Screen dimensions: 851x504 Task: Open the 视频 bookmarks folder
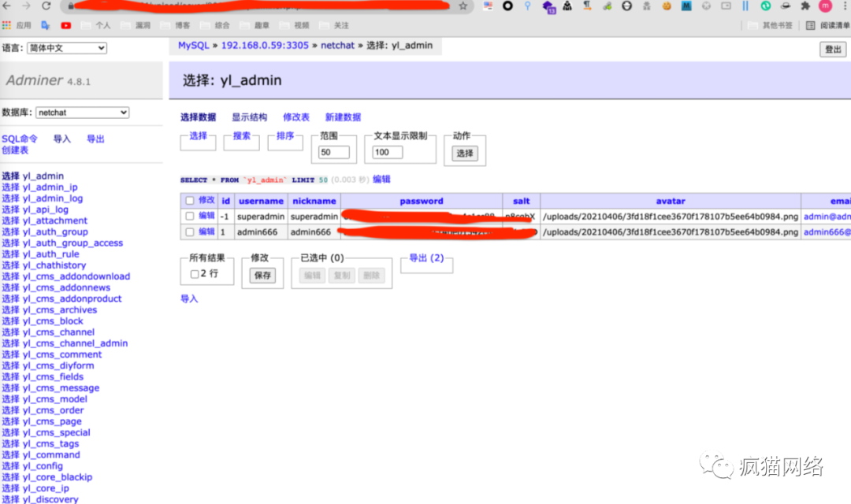coord(294,25)
